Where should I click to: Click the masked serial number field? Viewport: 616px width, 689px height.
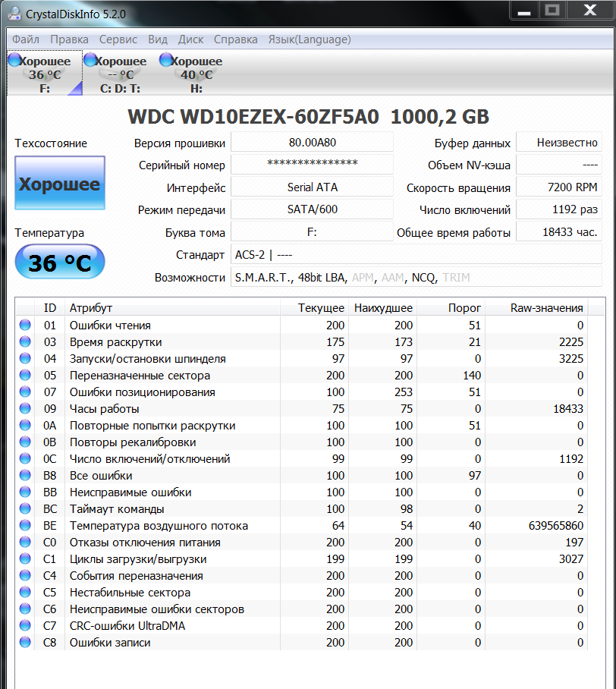(x=312, y=165)
